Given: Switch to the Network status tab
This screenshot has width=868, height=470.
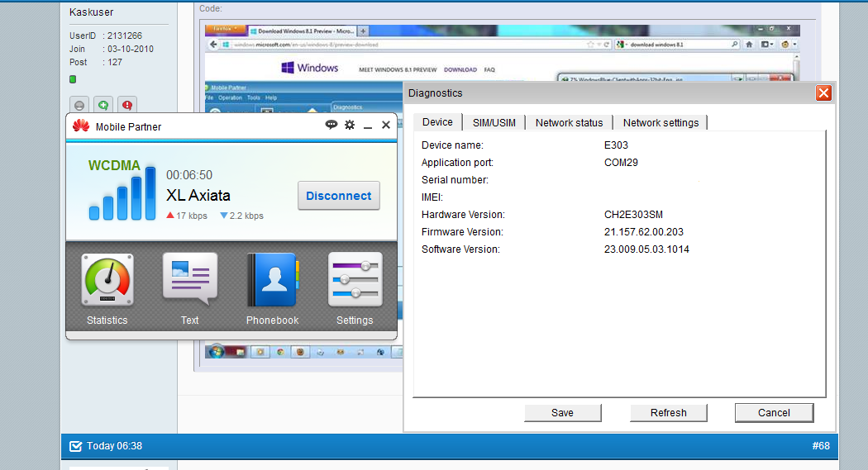Looking at the screenshot, I should click(x=569, y=123).
